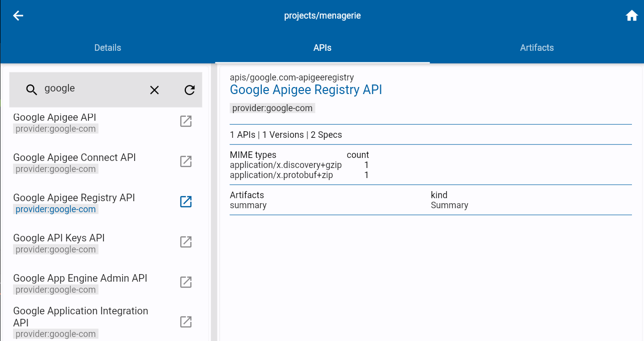The width and height of the screenshot is (644, 341).
Task: Click the API list vertical scrollbar
Action: [x=213, y=202]
